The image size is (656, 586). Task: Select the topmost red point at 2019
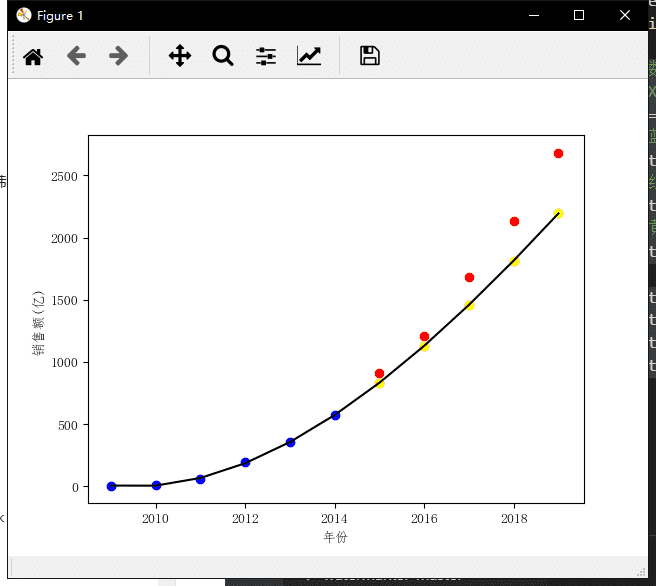[558, 153]
